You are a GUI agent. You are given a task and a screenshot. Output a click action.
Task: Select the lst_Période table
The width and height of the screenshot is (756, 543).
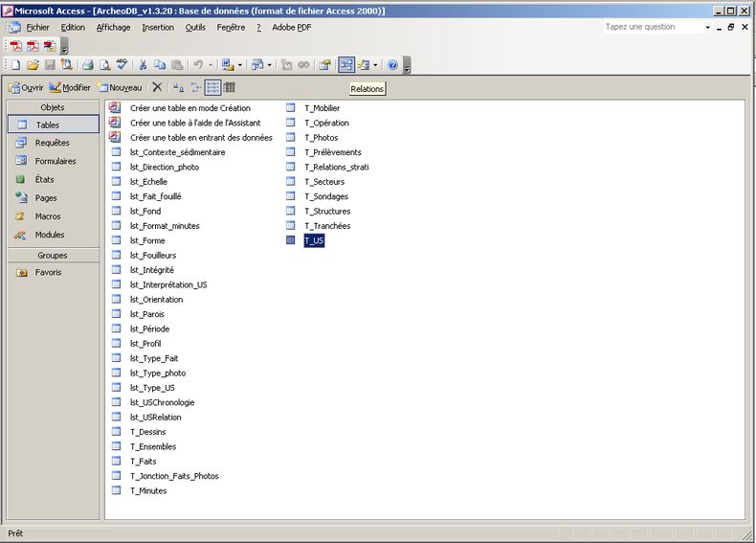click(149, 328)
